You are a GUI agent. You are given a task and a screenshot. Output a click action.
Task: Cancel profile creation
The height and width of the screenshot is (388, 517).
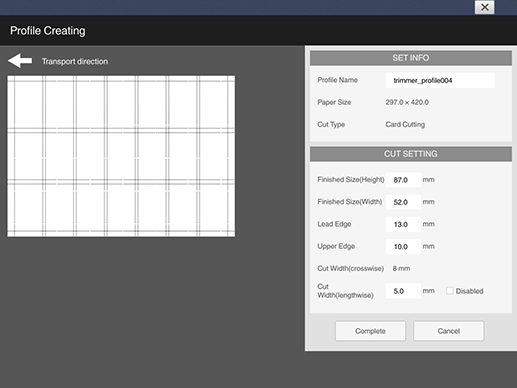pyautogui.click(x=449, y=331)
